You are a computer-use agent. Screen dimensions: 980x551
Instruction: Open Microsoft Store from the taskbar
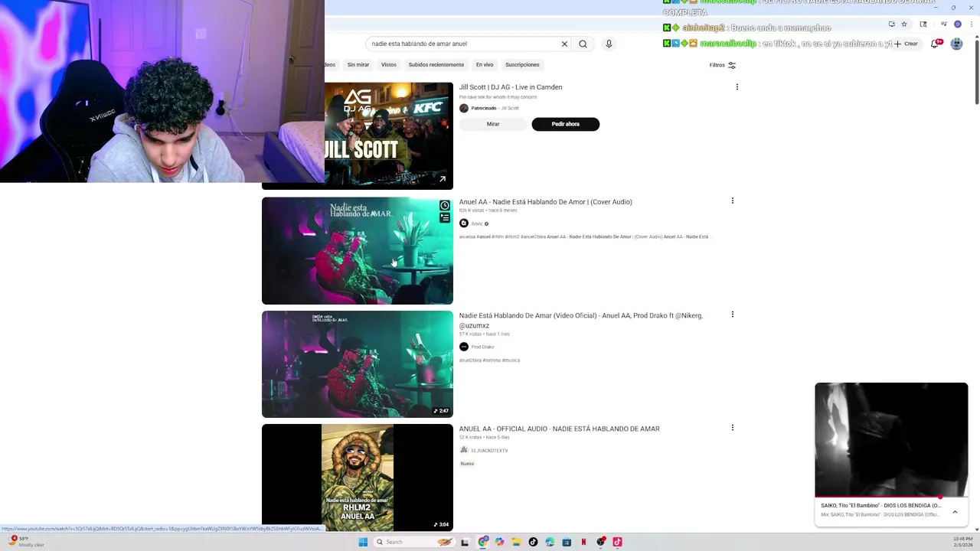(x=567, y=542)
